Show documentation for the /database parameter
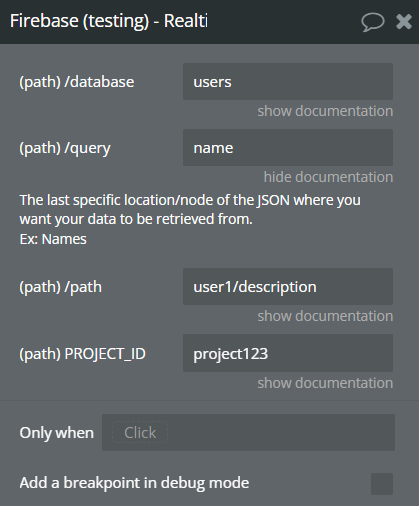The image size is (419, 506). [x=325, y=111]
